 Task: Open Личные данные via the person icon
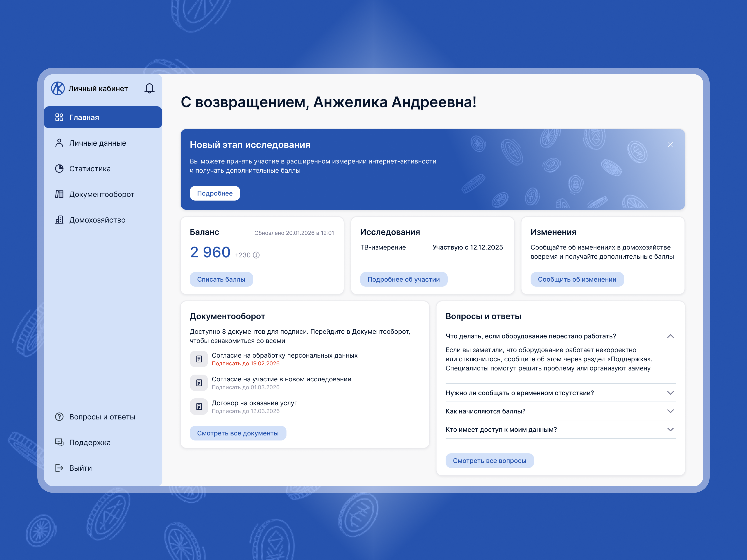click(x=59, y=143)
